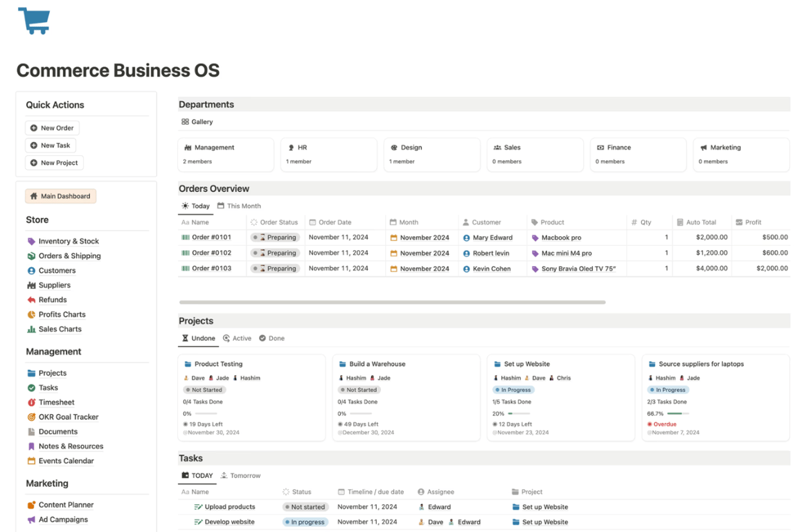Click the New Project button
This screenshot has height=532, width=804.
[x=54, y=163]
